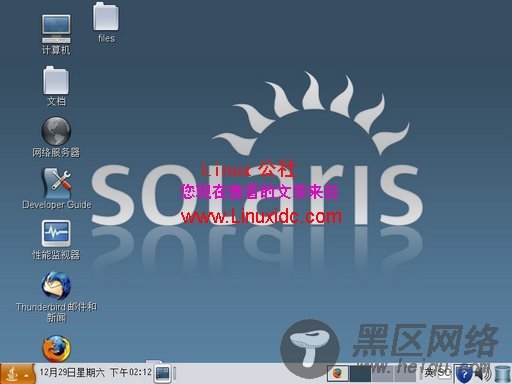This screenshot has height=384, width=512.
Task: Launch the Developer Guide shortcut
Action: (57, 188)
